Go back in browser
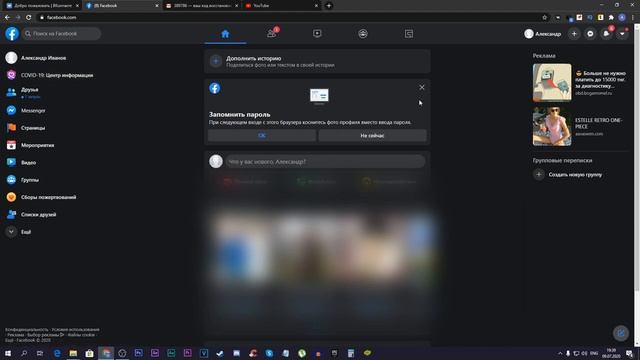This screenshot has height=360, width=640. point(7,17)
